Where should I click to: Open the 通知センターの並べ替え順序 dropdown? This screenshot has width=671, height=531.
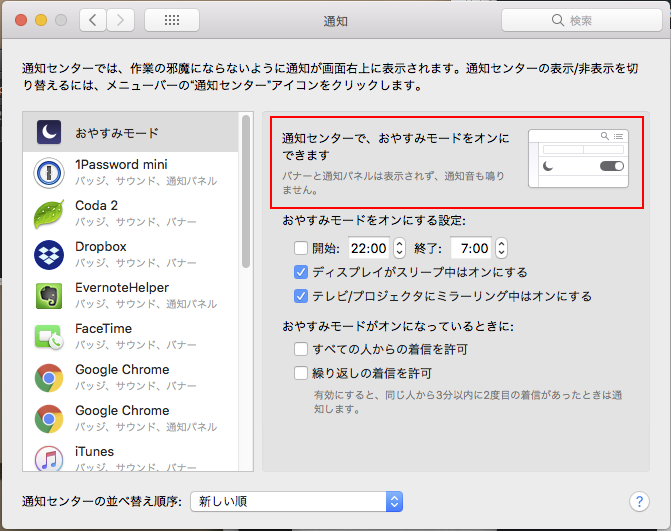pos(297,501)
